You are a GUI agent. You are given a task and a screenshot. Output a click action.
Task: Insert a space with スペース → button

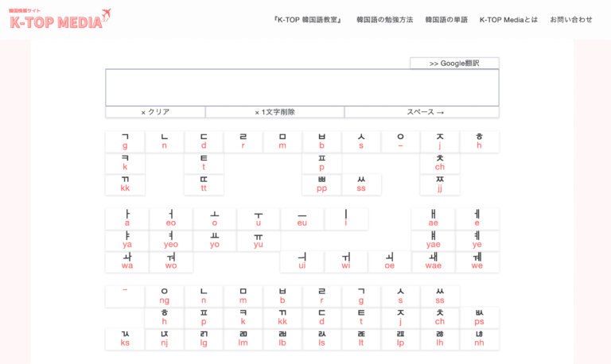pyautogui.click(x=422, y=112)
